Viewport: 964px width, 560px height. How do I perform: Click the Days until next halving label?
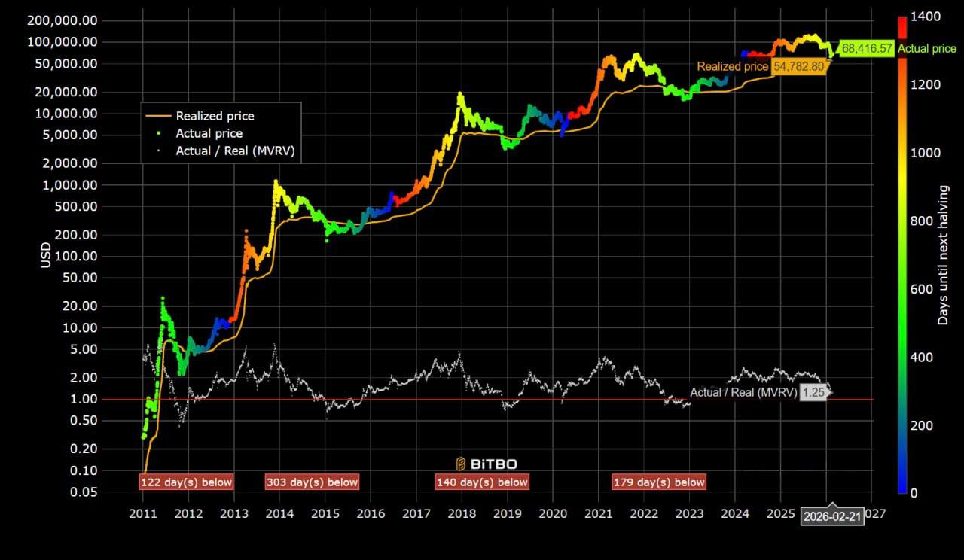click(x=943, y=255)
